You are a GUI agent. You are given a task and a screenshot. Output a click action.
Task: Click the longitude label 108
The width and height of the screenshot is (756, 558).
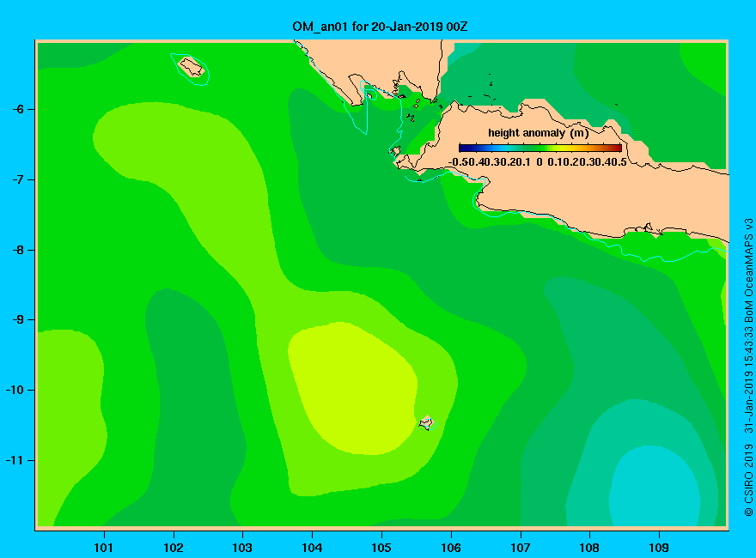(589, 548)
